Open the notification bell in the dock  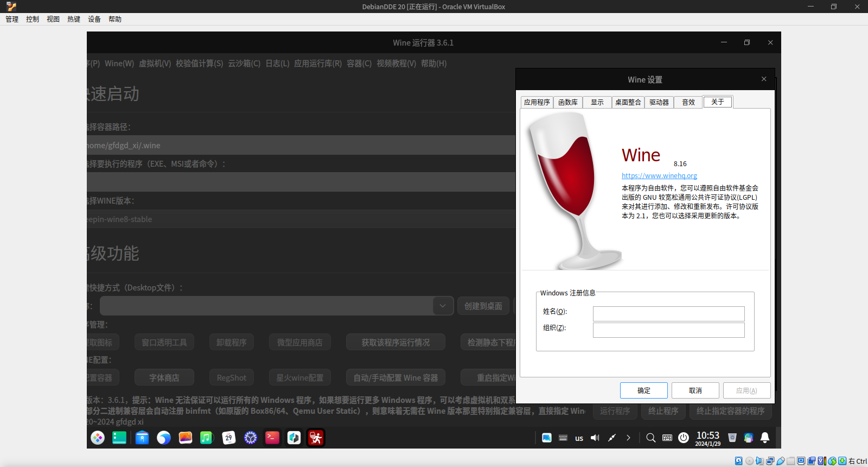(765, 438)
